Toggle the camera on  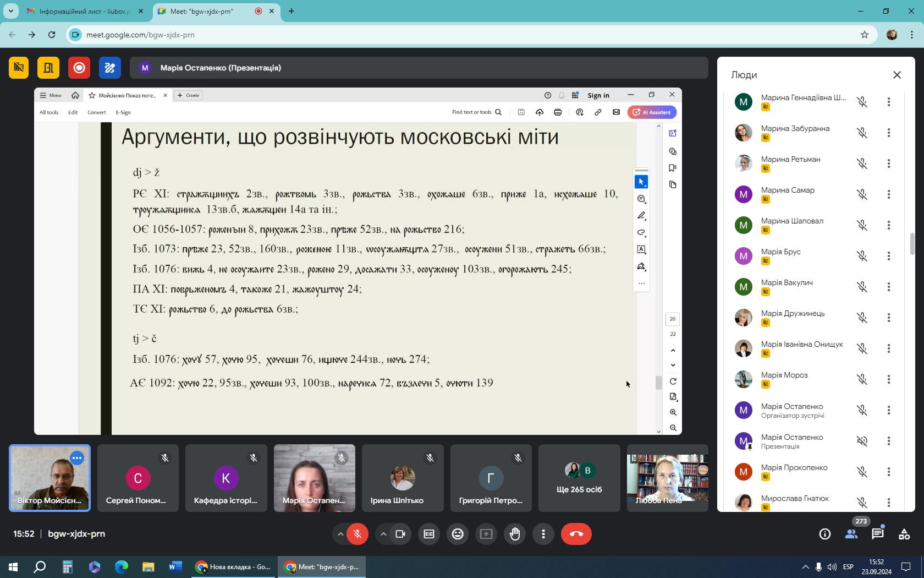pyautogui.click(x=400, y=534)
